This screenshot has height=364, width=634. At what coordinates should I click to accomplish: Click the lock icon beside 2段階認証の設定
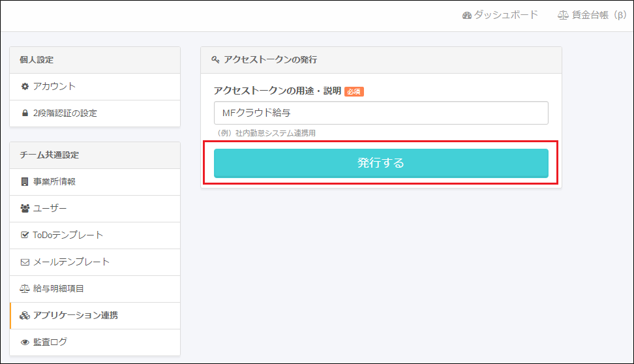click(25, 114)
